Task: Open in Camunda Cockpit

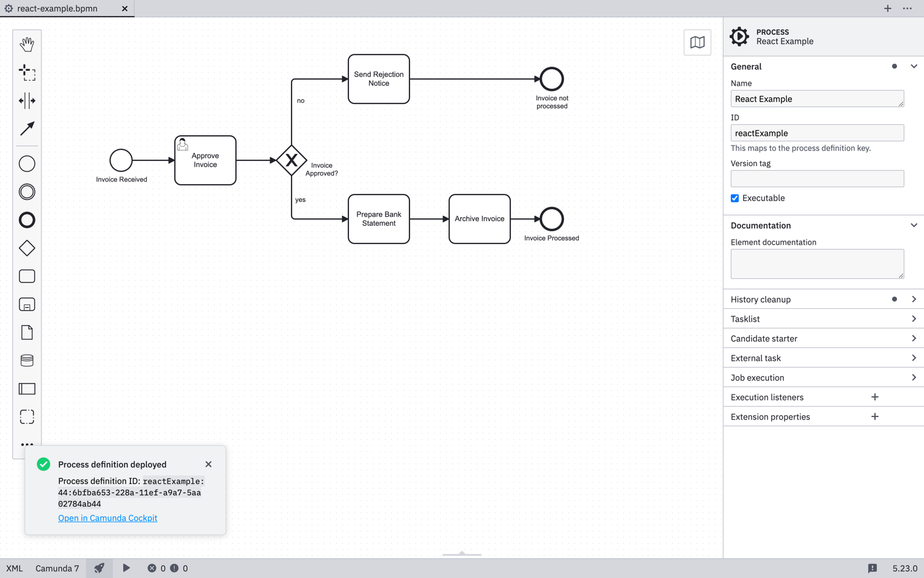Action: pyautogui.click(x=108, y=518)
